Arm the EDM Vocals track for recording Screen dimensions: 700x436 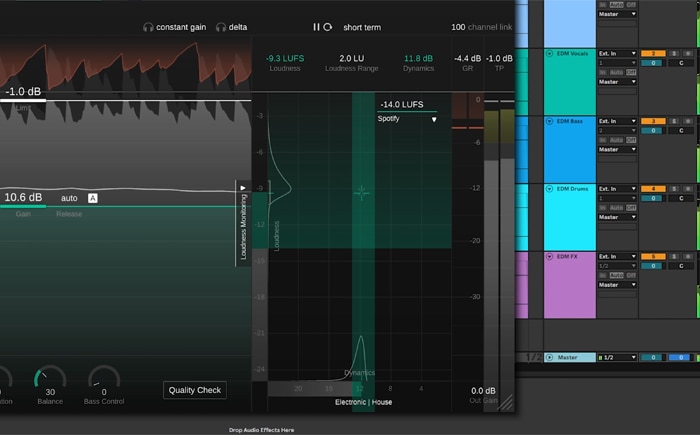pos(688,54)
